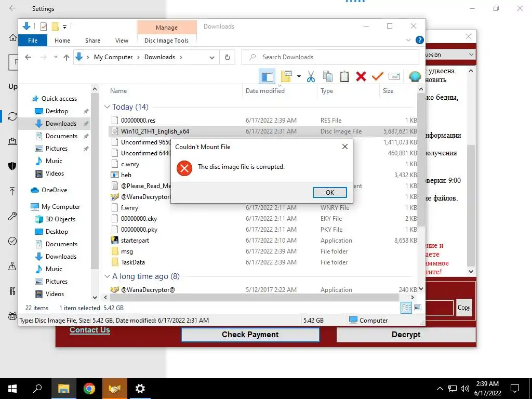Click the Paste clipboard icon in toolbar
This screenshot has width=532, height=399.
[x=344, y=76]
